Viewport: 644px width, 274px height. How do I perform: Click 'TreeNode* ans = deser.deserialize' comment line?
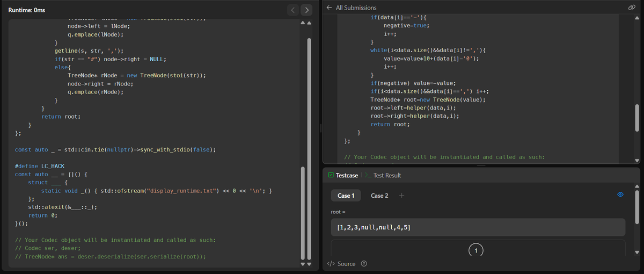[x=111, y=257]
